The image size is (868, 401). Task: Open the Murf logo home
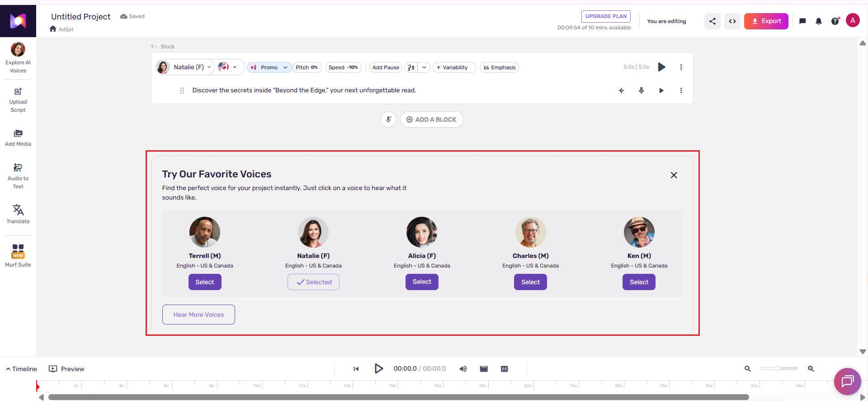pyautogui.click(x=18, y=21)
